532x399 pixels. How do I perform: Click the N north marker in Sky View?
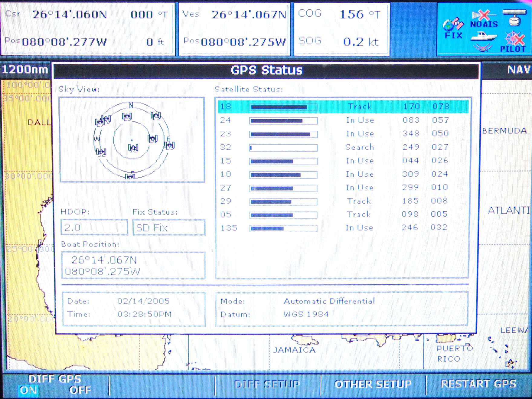point(131,105)
